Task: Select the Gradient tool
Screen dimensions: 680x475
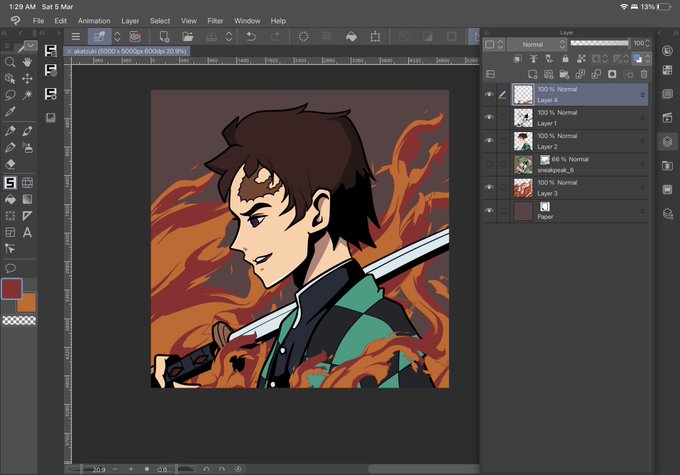Action: pyautogui.click(x=27, y=199)
